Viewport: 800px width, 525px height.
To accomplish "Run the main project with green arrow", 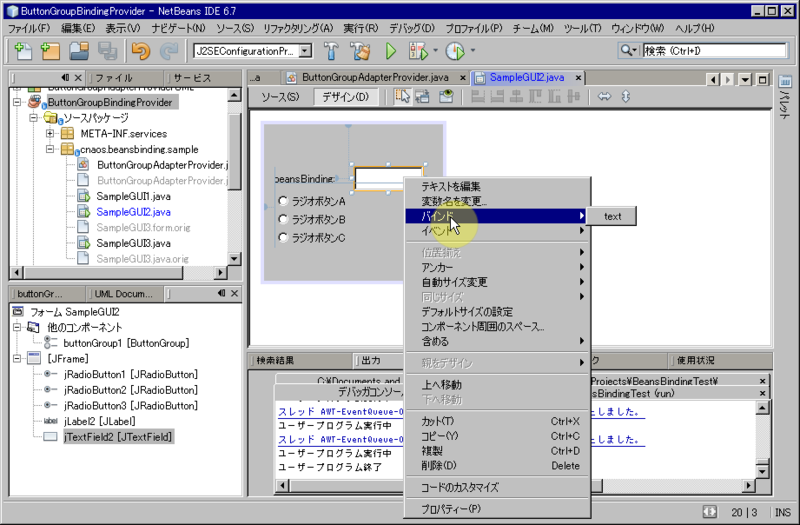I will (391, 51).
